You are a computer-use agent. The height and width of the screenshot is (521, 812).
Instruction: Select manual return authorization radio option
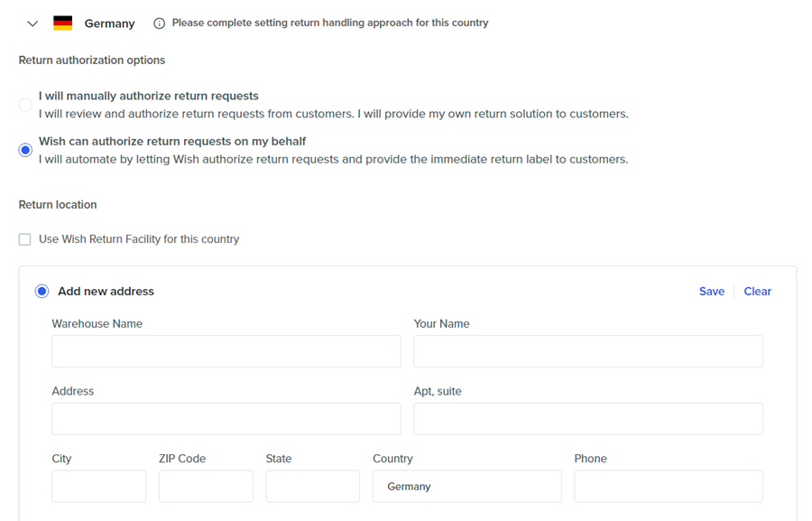(x=25, y=105)
